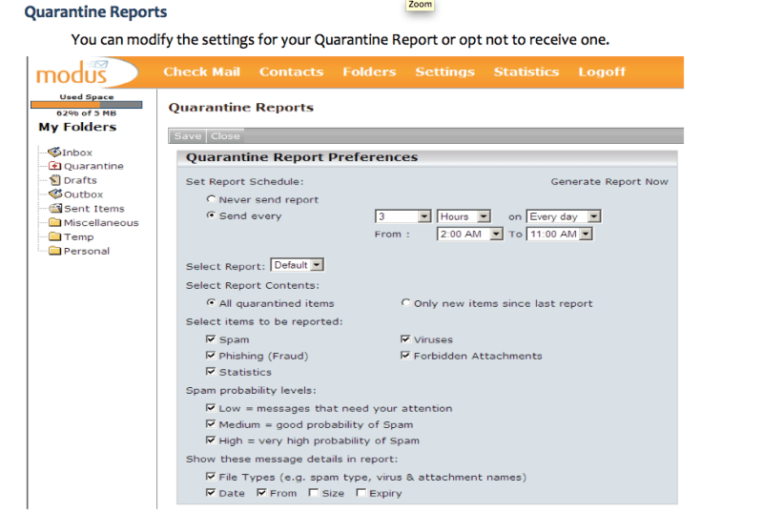Open the Miscellaneous folder label
This screenshot has height=532, width=763.
point(101,223)
